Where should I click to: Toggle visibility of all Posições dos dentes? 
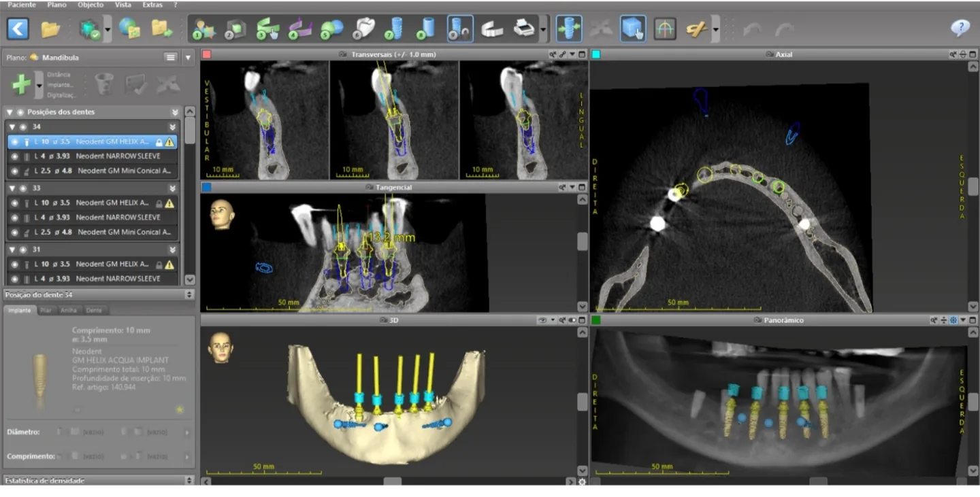(x=20, y=112)
